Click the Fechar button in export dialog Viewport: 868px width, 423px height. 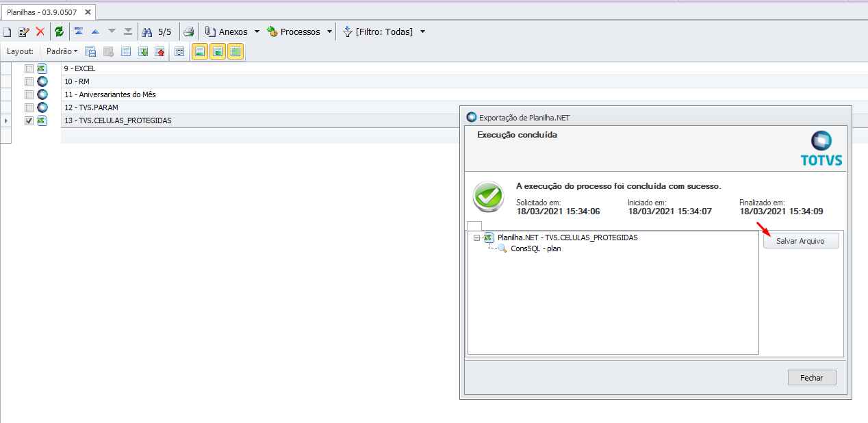tap(811, 378)
